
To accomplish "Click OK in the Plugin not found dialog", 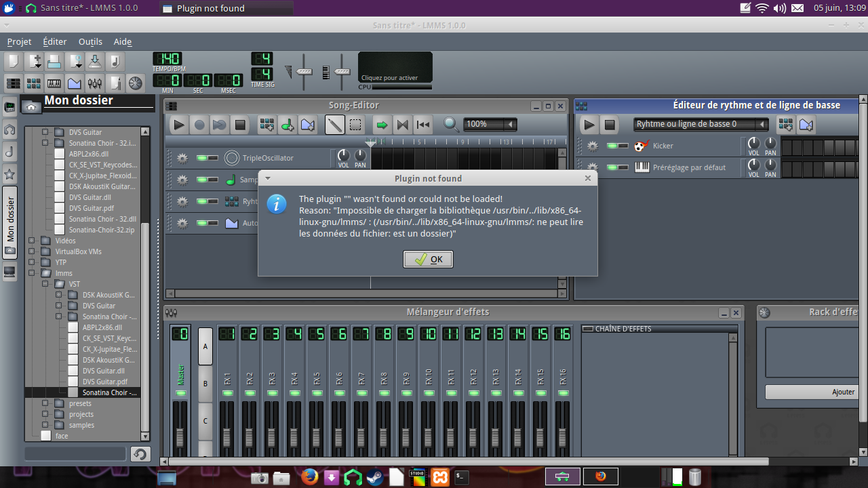I will 428,260.
